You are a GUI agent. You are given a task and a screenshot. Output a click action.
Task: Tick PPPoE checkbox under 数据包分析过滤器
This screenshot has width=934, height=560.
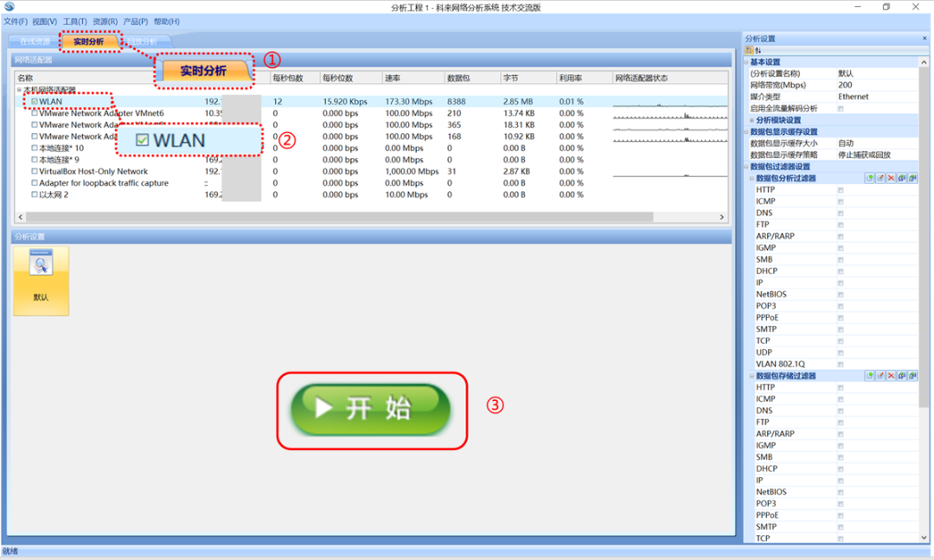(841, 318)
